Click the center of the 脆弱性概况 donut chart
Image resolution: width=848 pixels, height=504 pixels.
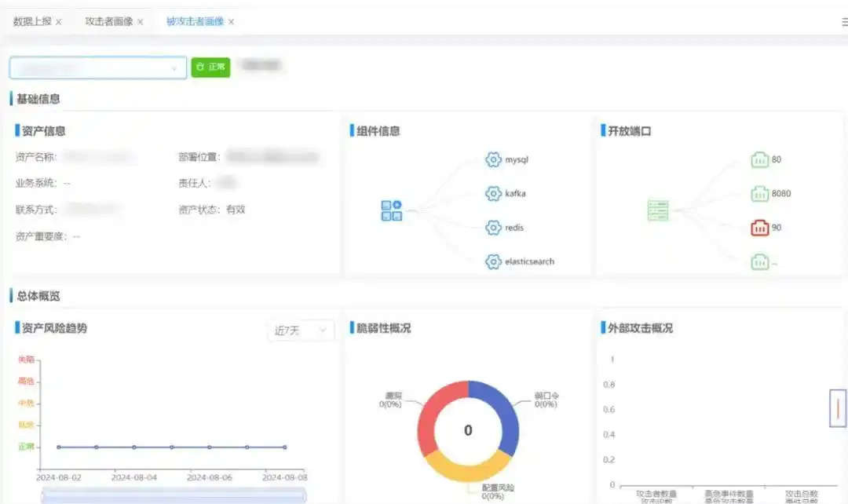468,429
